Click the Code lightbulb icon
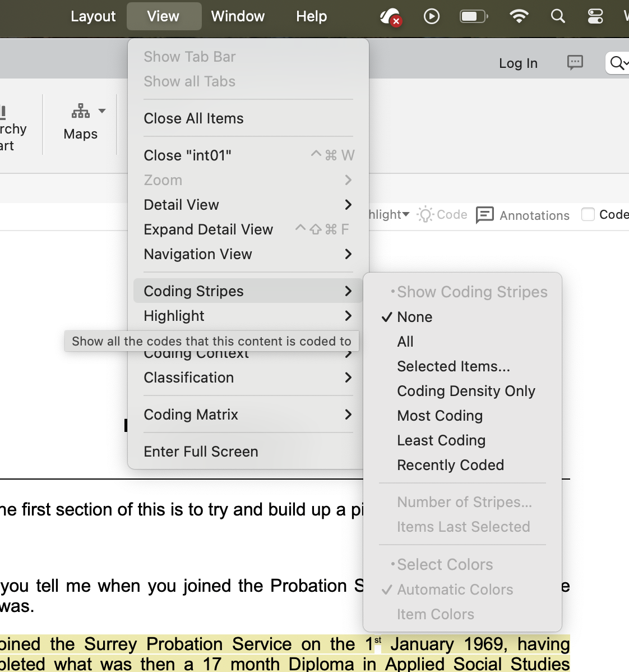This screenshot has height=672, width=629. tap(425, 214)
